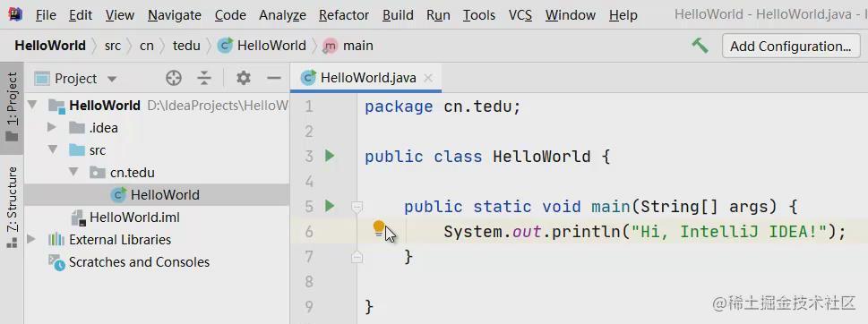Click the run arrow beside main method line
Viewport: 868px width, 324px height.
(x=330, y=206)
